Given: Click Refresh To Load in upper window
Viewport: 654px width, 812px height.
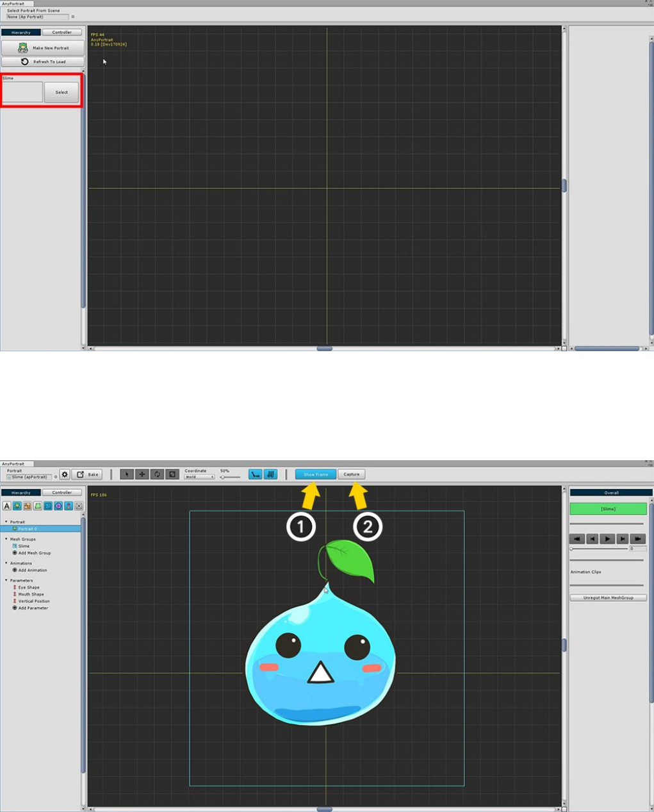Looking at the screenshot, I should point(43,62).
